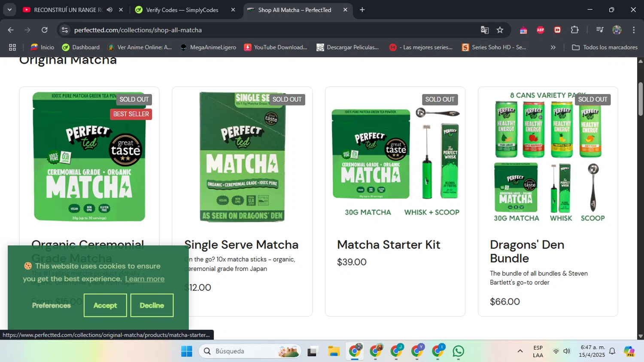
Task: Open Organic Ceremonial Grade Matcha image
Action: click(x=89, y=157)
